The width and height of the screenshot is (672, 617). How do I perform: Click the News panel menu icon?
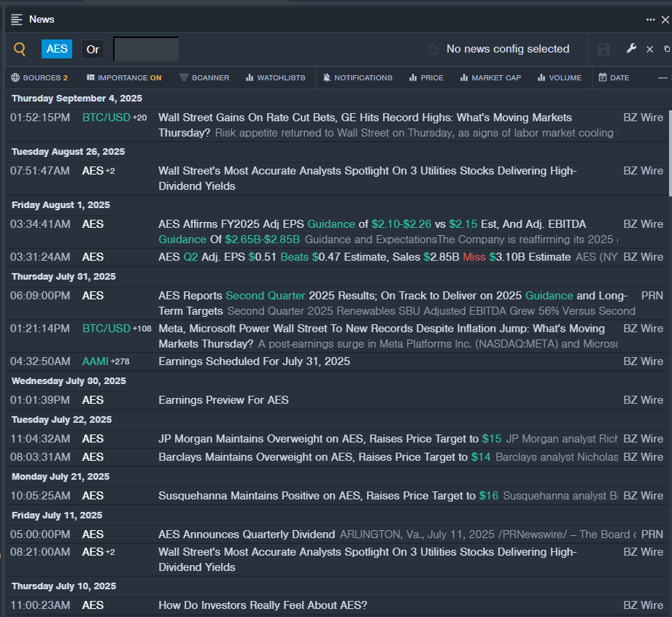[17, 19]
